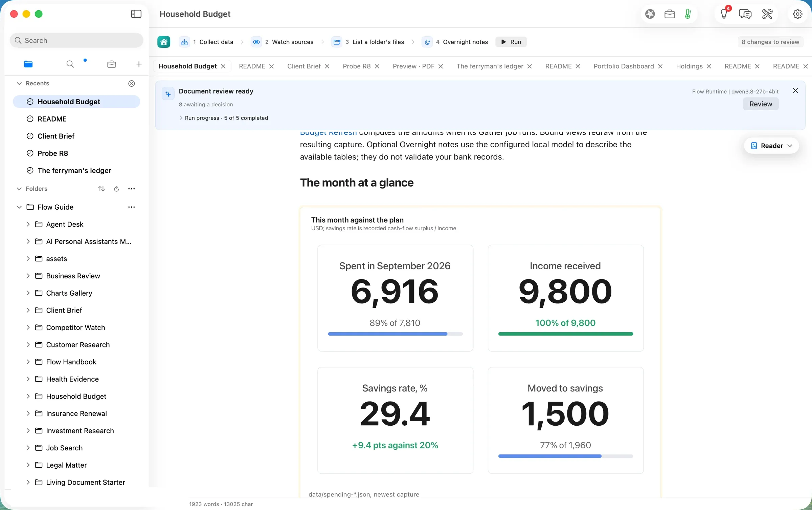Viewport: 812px width, 510px height.
Task: Select step 4 Overnight notes
Action: pos(455,42)
